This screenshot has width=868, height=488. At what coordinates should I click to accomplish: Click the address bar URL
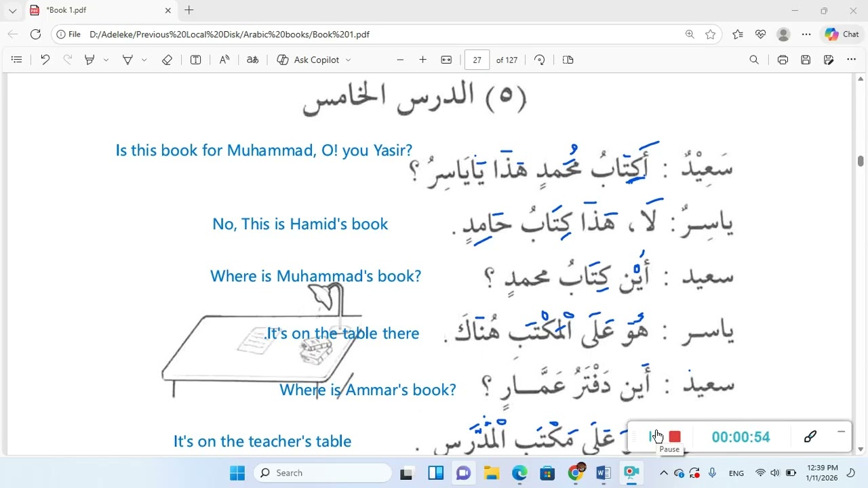[x=229, y=34]
